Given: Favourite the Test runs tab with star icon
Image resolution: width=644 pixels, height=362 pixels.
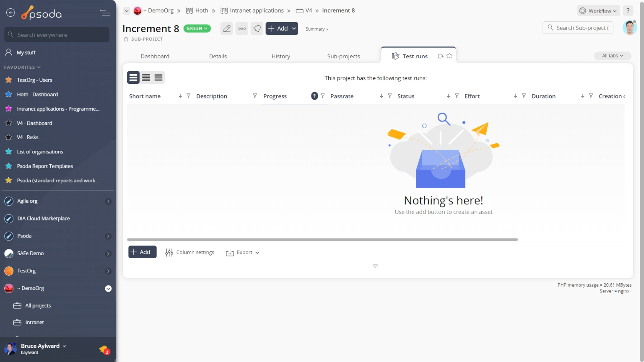Looking at the screenshot, I should [449, 56].
